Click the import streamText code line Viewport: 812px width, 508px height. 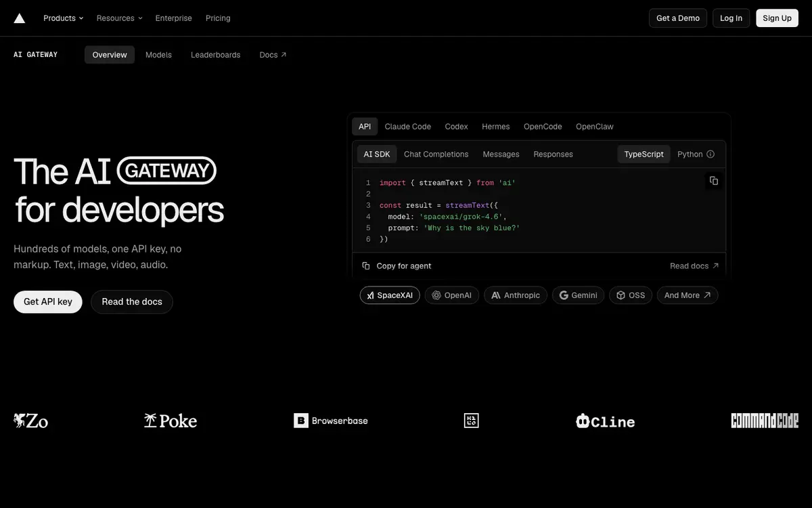click(447, 183)
